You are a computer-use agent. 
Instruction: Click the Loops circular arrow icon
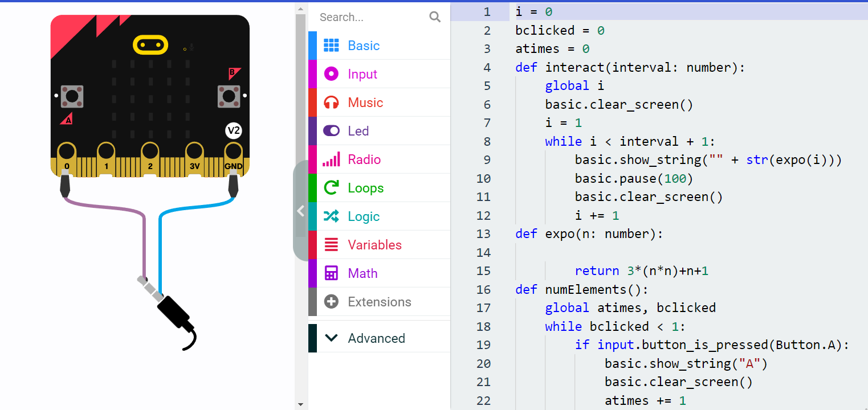[x=331, y=187]
